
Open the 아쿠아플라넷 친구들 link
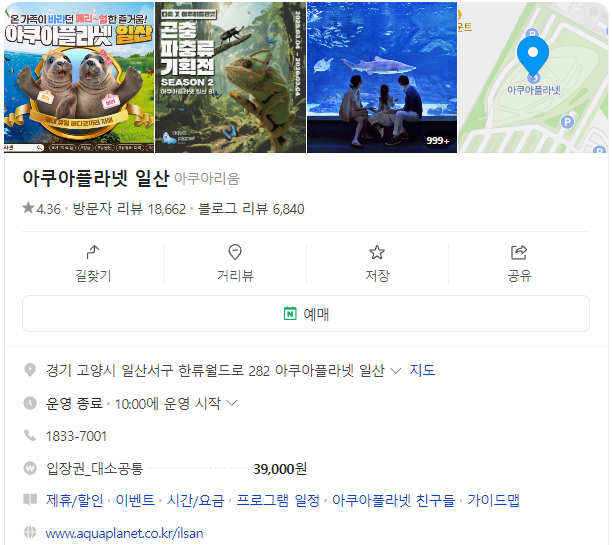click(393, 500)
